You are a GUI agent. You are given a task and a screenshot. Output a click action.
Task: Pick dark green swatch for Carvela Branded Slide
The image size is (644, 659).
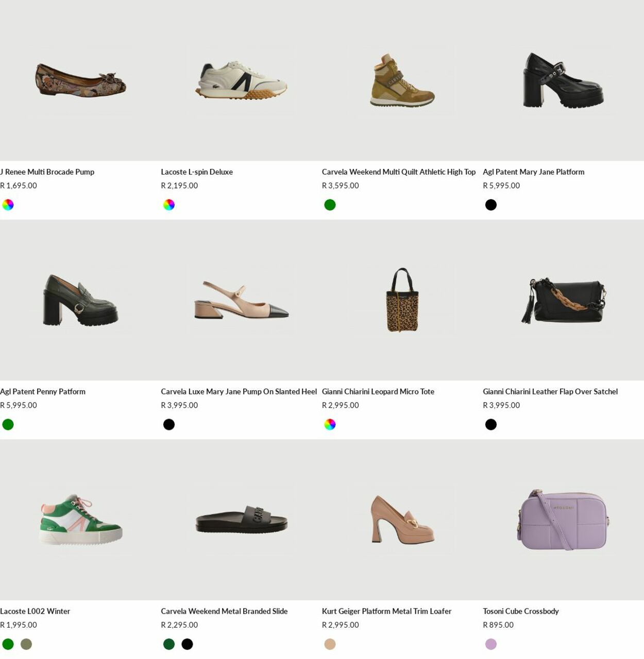[169, 644]
